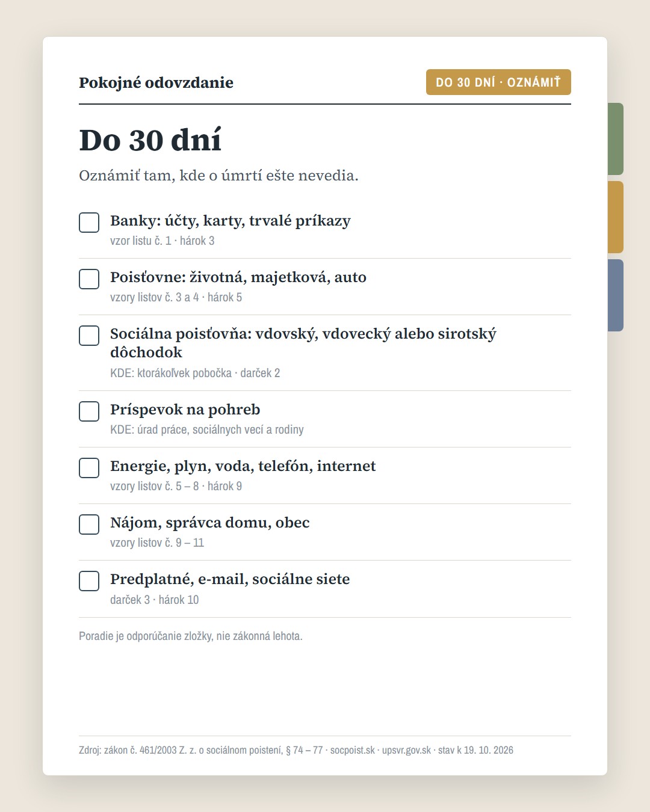Click the socpoist.sk source reference
Image resolution: width=650 pixels, height=812 pixels.
tap(353, 750)
